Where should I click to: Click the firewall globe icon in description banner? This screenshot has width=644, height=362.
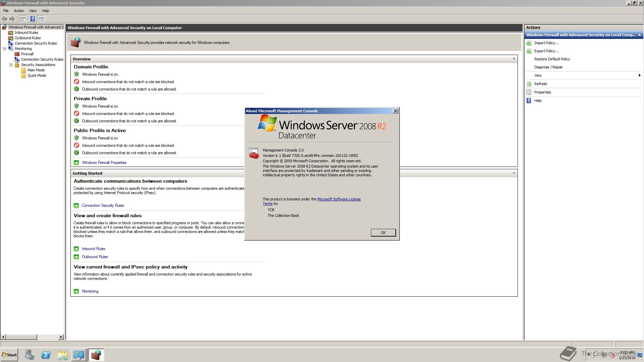[x=75, y=42]
